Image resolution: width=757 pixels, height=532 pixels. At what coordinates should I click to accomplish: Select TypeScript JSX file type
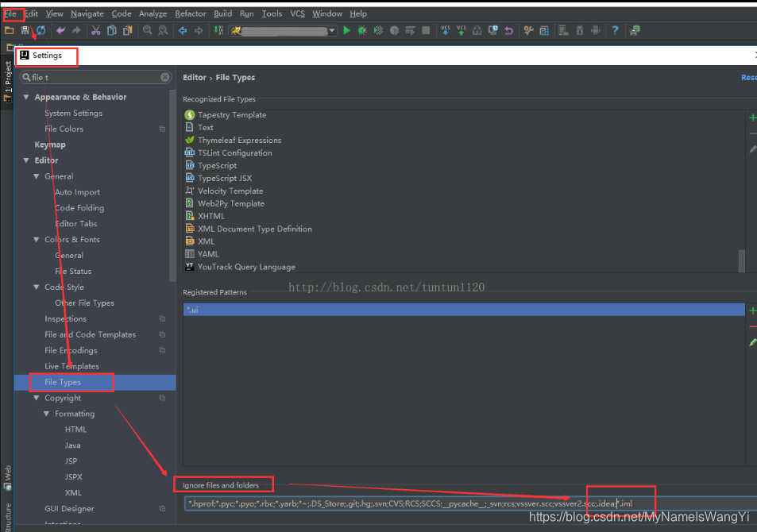[225, 178]
